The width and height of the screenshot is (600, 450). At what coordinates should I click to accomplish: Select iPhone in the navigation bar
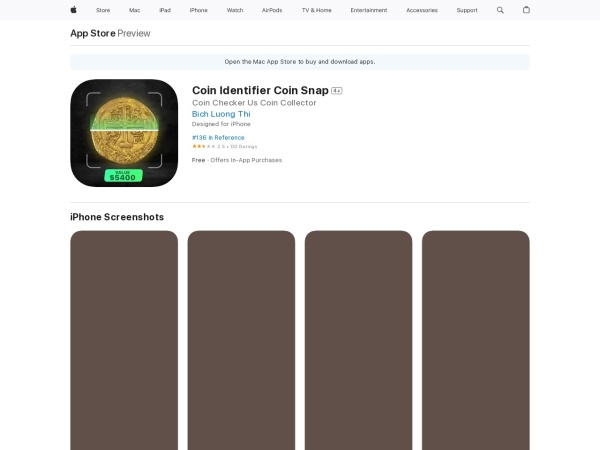pos(199,10)
